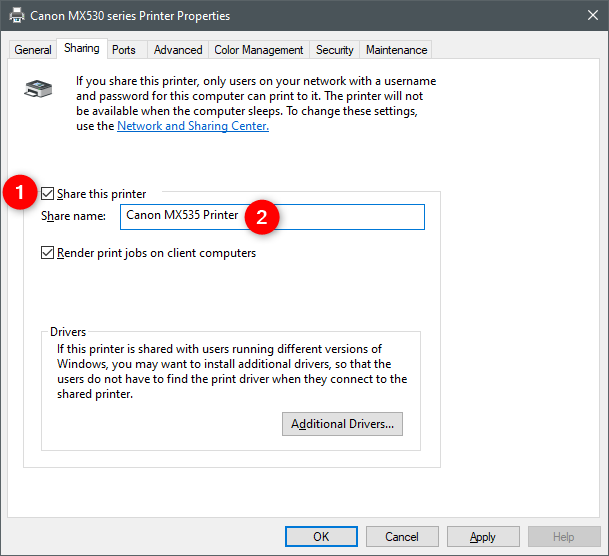Click the Share name label
This screenshot has width=609, height=556.
click(x=73, y=216)
